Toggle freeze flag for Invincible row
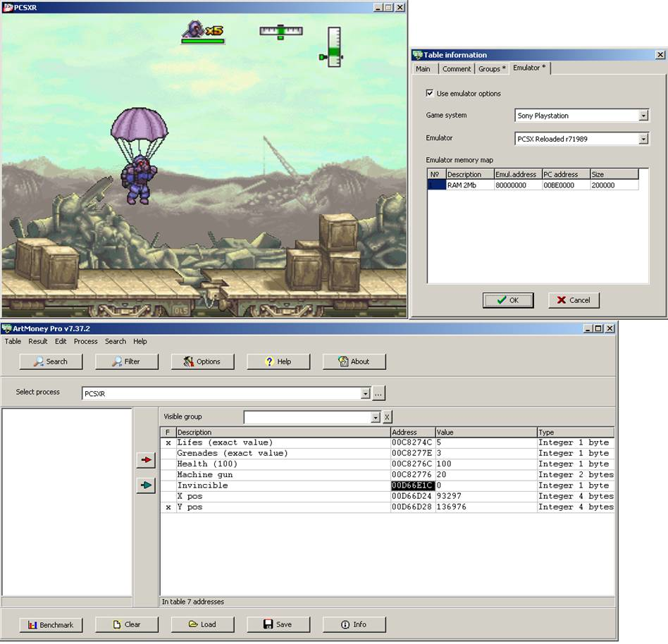 click(168, 485)
